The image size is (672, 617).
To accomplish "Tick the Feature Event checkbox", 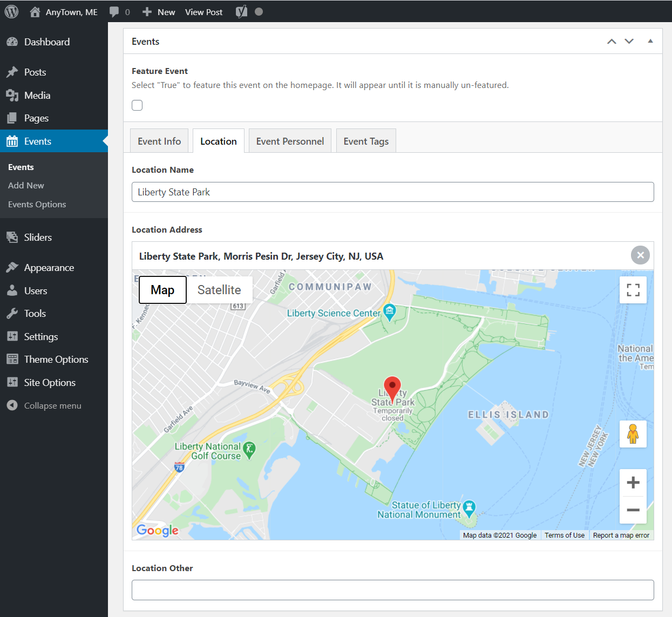I will [x=137, y=105].
